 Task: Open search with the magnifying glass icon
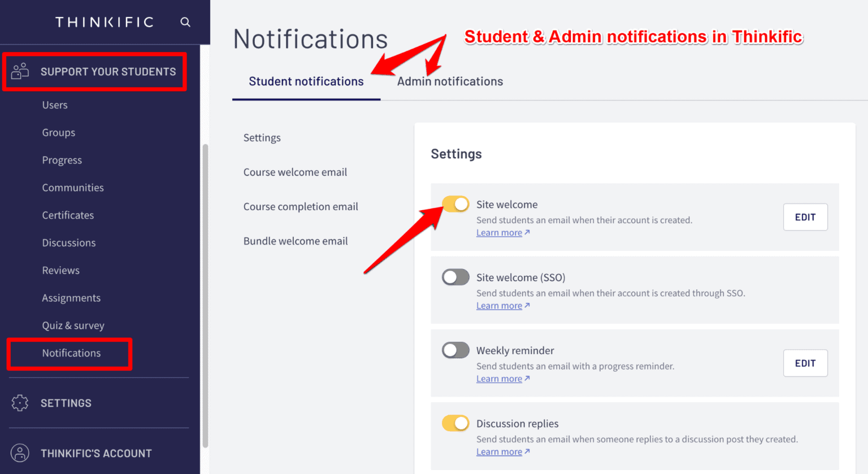[185, 22]
